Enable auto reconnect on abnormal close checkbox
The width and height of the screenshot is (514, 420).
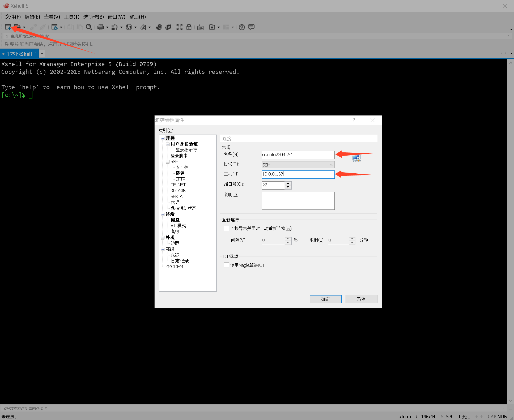click(x=227, y=228)
